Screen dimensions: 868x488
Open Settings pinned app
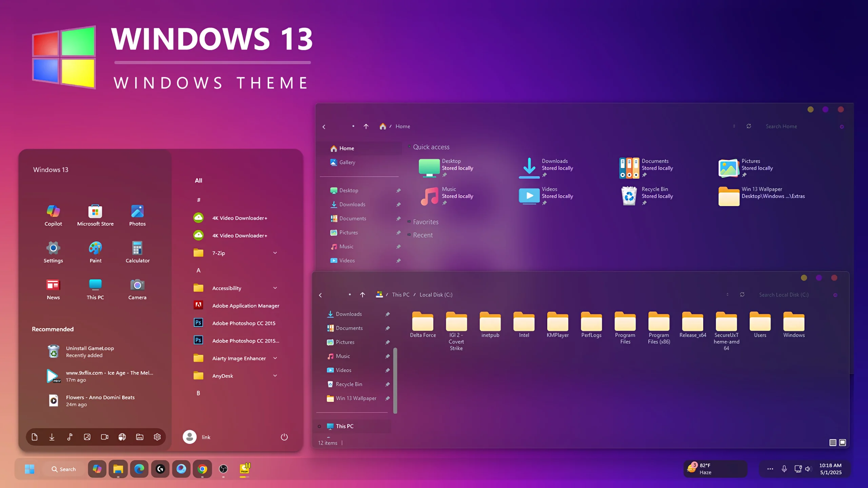pos(53,252)
